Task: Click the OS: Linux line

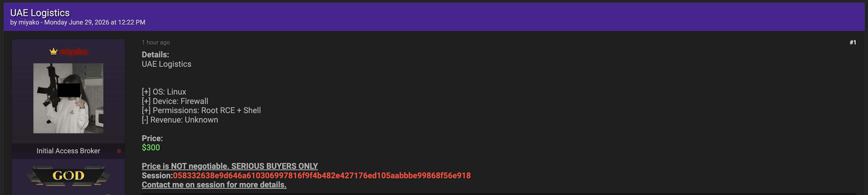Action: 164,92
